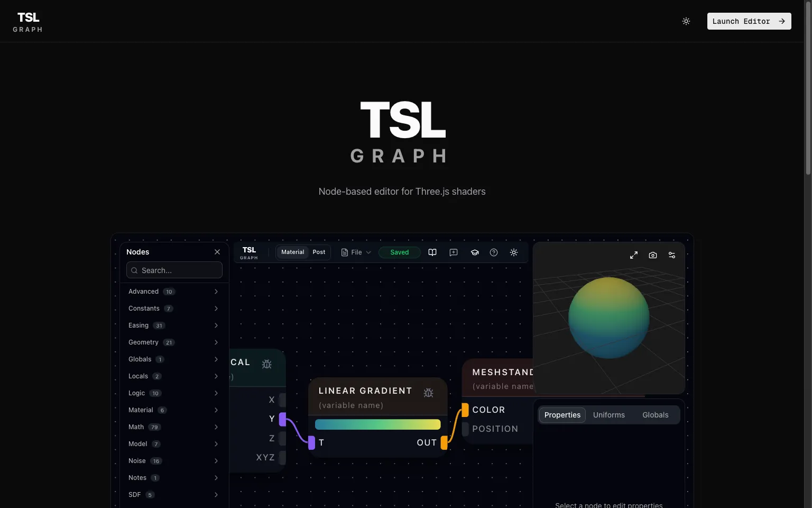Expand the Logic node category
The width and height of the screenshot is (812, 508).
pyautogui.click(x=173, y=393)
